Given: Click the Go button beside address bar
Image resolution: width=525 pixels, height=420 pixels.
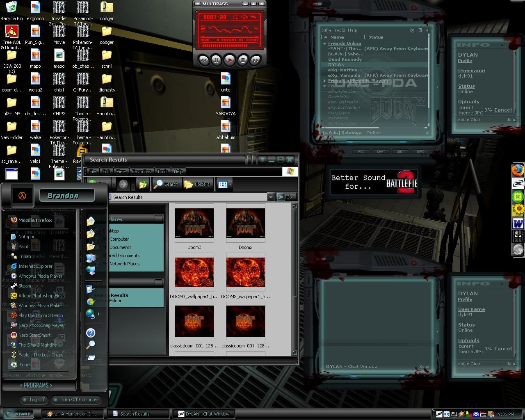Looking at the screenshot, I should click(286, 197).
